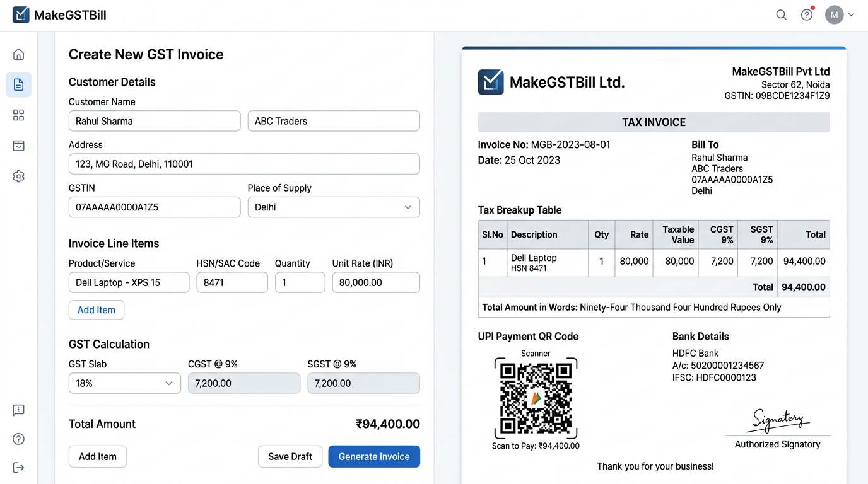Expand the profile dropdown chevron
This screenshot has height=484, width=868.
[851, 15]
